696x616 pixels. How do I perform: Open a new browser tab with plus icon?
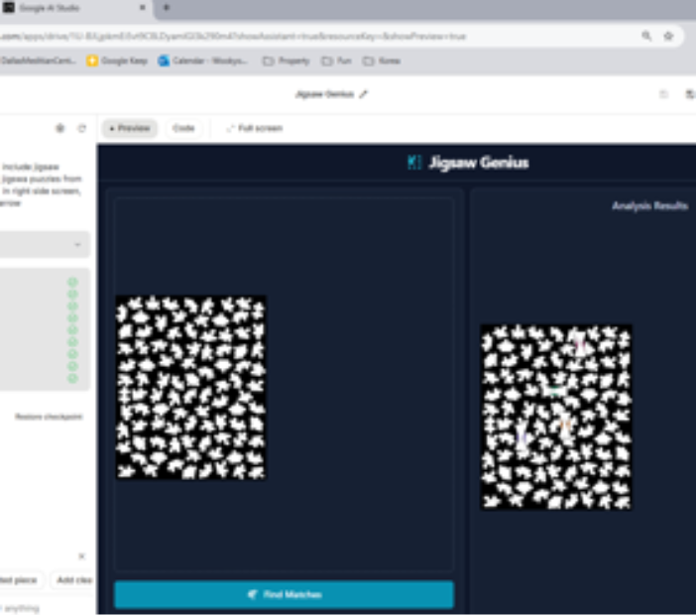tap(166, 7)
